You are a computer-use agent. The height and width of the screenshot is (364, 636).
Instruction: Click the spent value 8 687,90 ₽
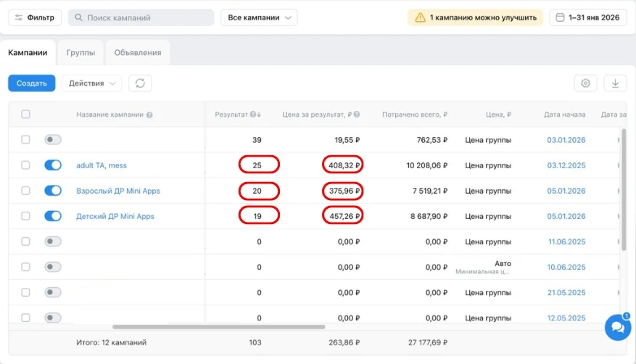429,216
